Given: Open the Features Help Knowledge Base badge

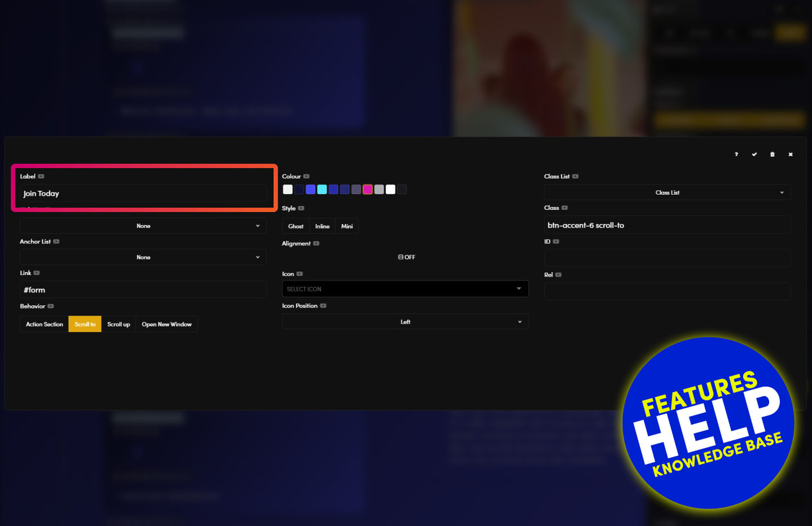Looking at the screenshot, I should pyautogui.click(x=709, y=423).
